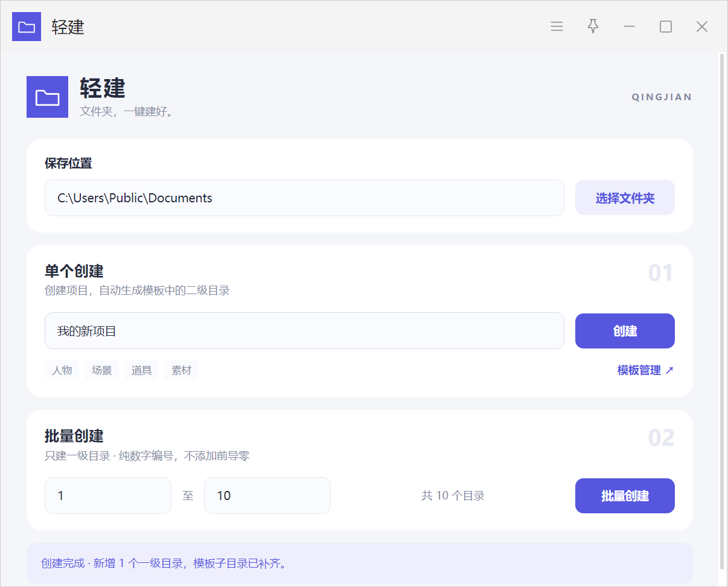728x587 pixels.
Task: Click the 单个创建 heading
Action: coord(74,271)
